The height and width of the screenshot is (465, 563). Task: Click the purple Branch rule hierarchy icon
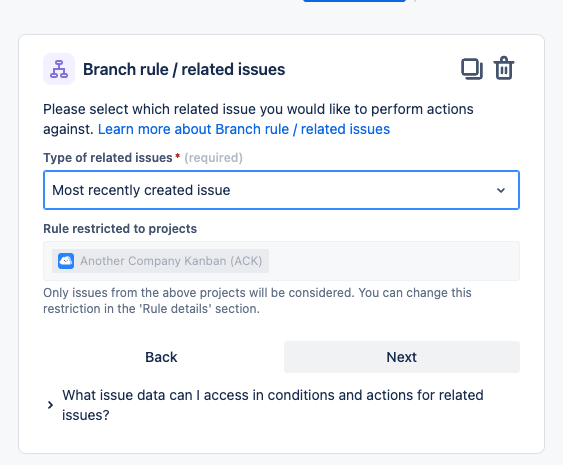pos(59,69)
